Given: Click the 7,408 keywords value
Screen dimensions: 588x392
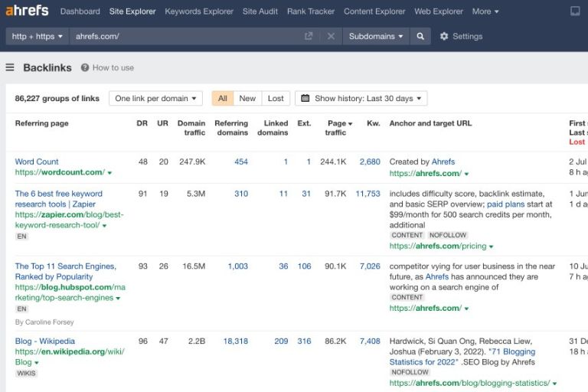Looking at the screenshot, I should point(370,341).
